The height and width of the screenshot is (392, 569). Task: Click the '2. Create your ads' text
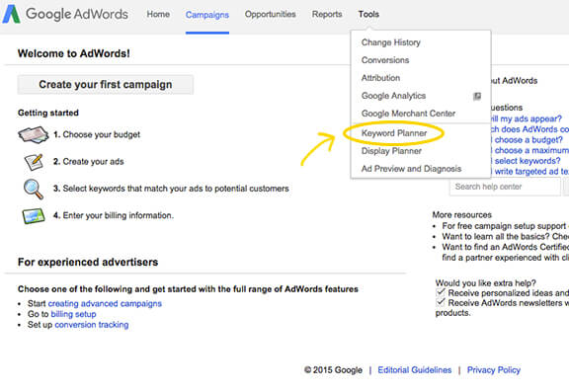[89, 161]
